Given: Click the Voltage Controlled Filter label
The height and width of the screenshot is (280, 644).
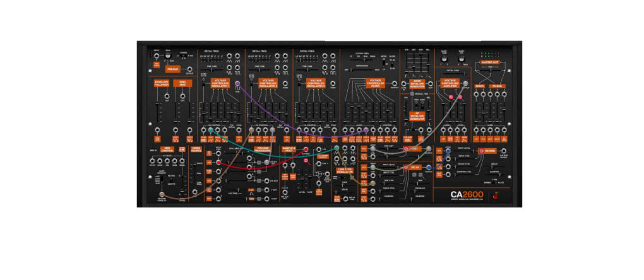Looking at the screenshot, I should pos(376,83).
